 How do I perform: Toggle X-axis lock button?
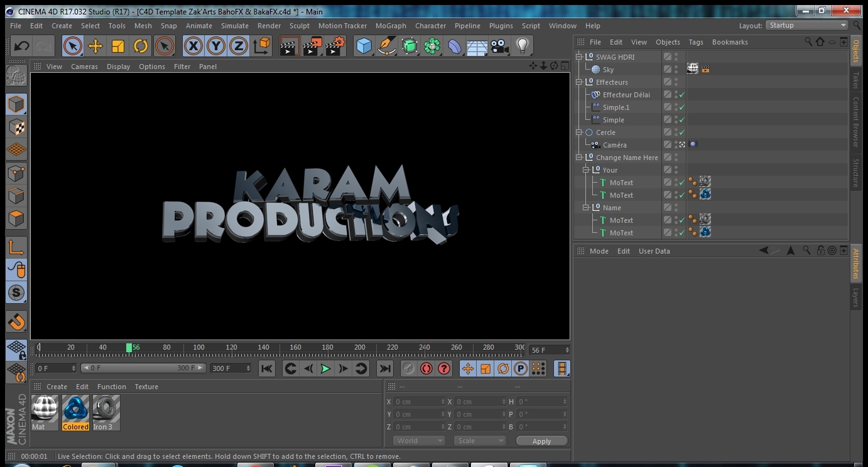pyautogui.click(x=193, y=46)
